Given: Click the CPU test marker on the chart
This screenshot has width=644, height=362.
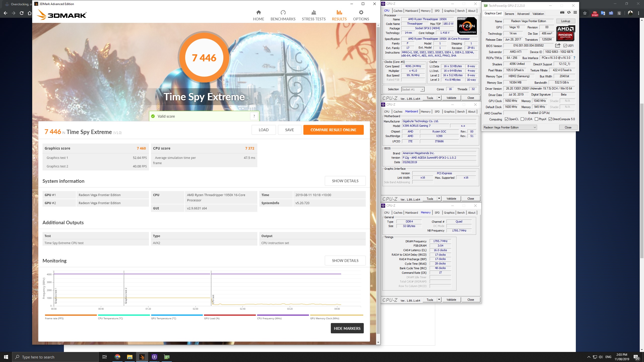Looking at the screenshot, I should (x=213, y=299).
